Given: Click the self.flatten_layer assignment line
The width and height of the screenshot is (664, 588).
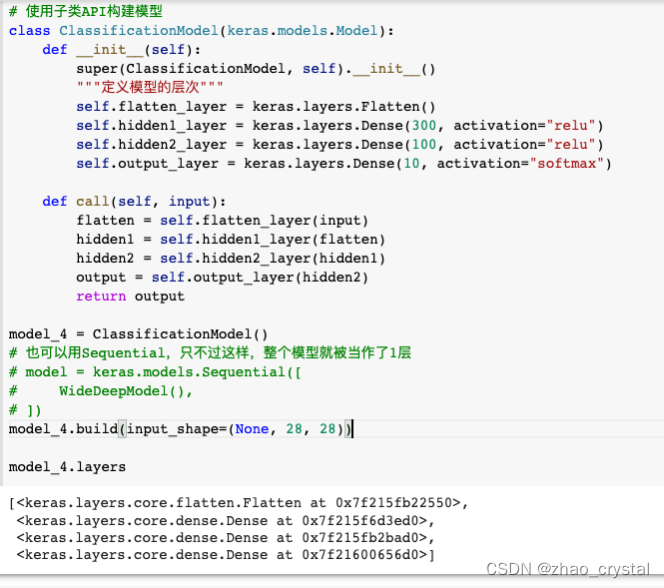Looking at the screenshot, I should (x=256, y=107).
